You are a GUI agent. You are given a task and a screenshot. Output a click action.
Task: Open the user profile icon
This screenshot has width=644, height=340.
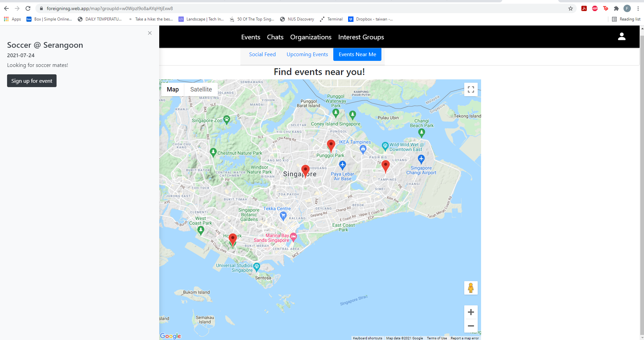pyautogui.click(x=621, y=37)
